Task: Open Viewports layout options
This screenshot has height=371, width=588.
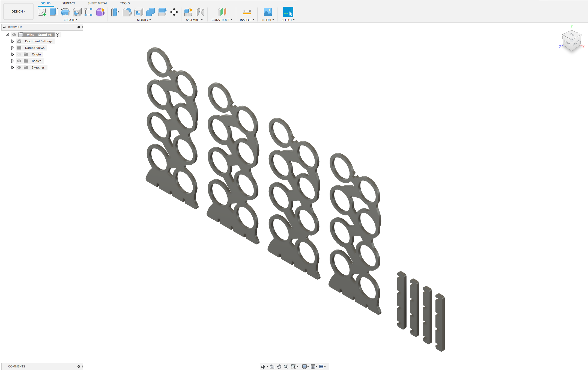Action: click(x=321, y=367)
